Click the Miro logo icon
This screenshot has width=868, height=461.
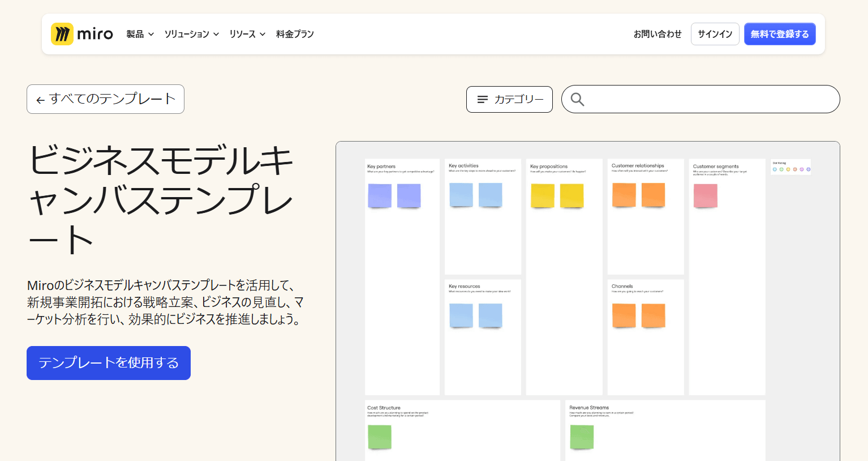click(62, 34)
